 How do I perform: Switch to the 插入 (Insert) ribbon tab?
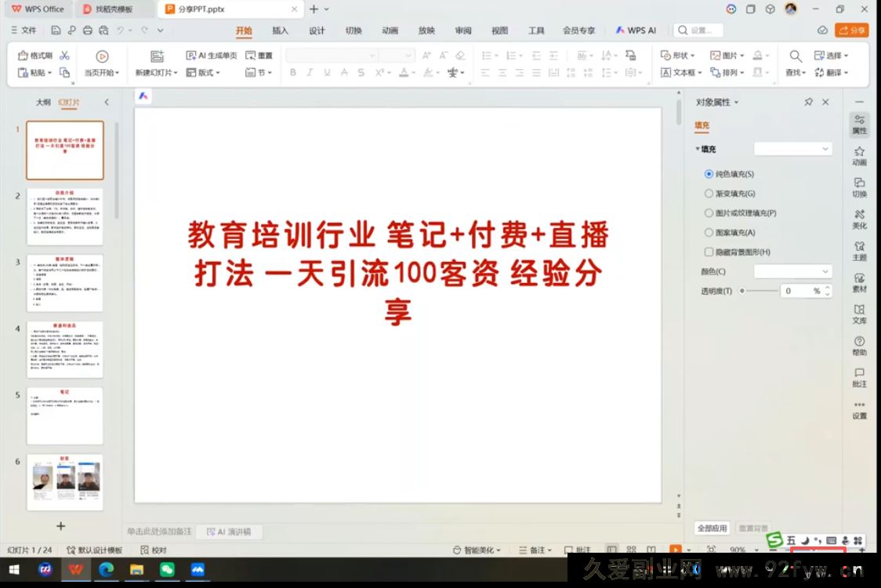point(280,31)
